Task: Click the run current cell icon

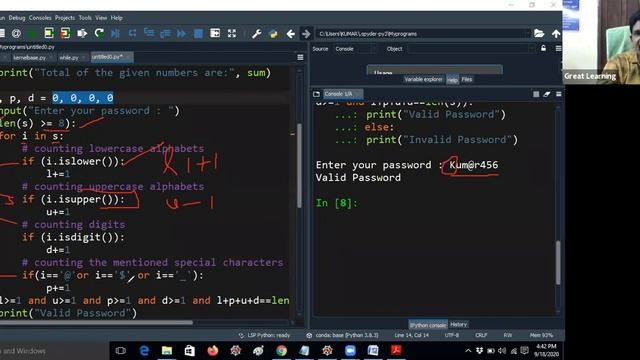Action: tap(49, 33)
